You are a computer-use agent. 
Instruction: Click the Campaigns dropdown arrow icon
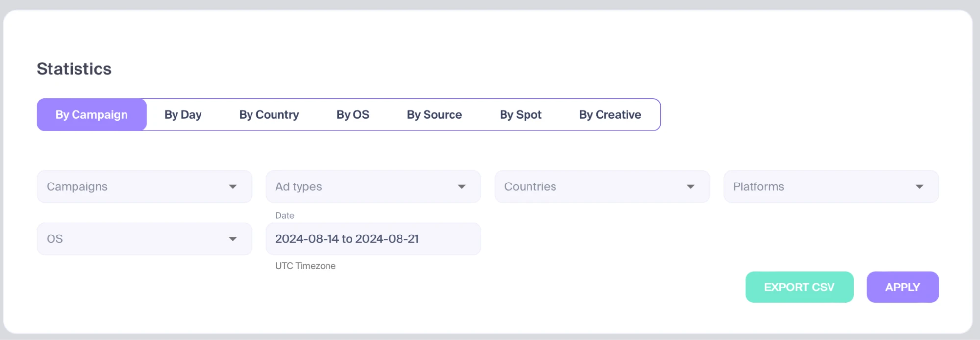[233, 187]
